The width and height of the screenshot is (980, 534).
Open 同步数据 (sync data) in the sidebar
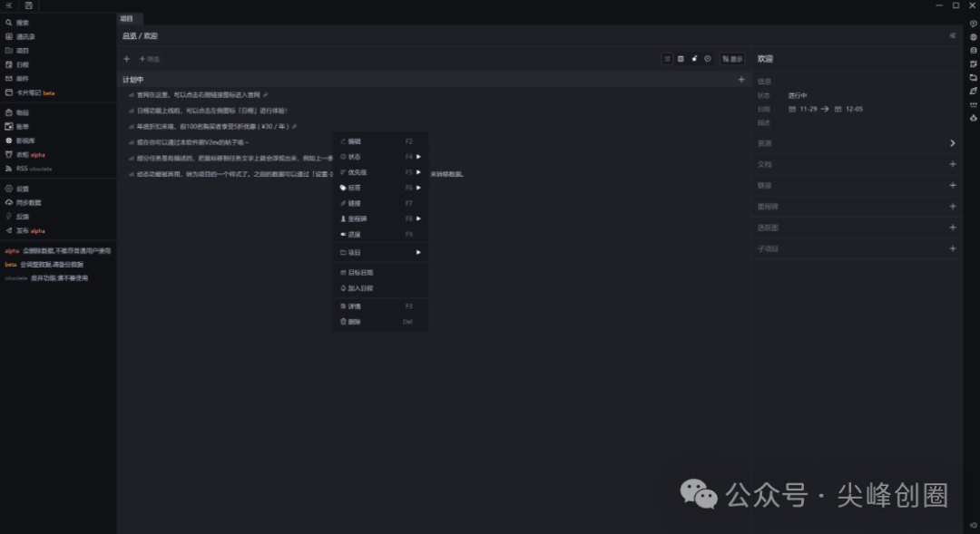pyautogui.click(x=24, y=202)
